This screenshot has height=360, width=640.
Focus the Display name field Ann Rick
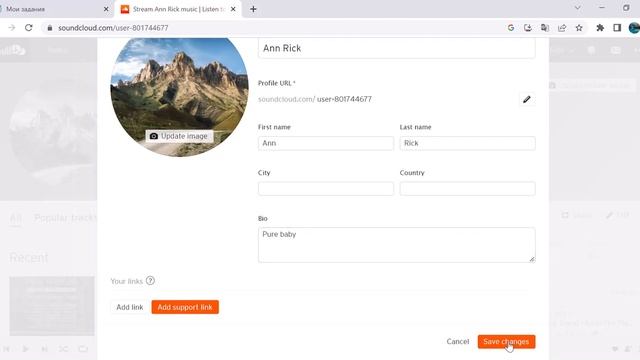click(x=396, y=48)
